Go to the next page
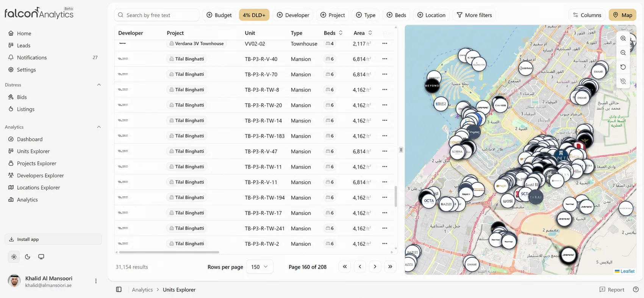This screenshot has height=298, width=644. (375, 267)
